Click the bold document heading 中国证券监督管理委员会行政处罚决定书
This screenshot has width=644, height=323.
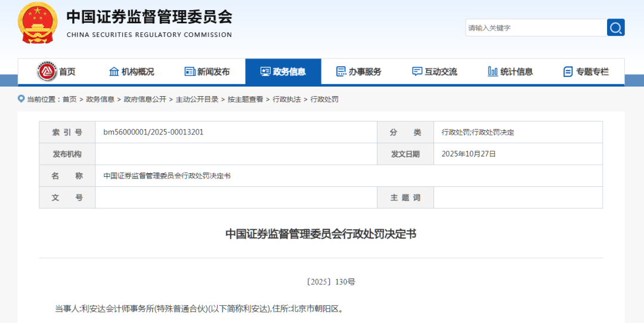321,233
